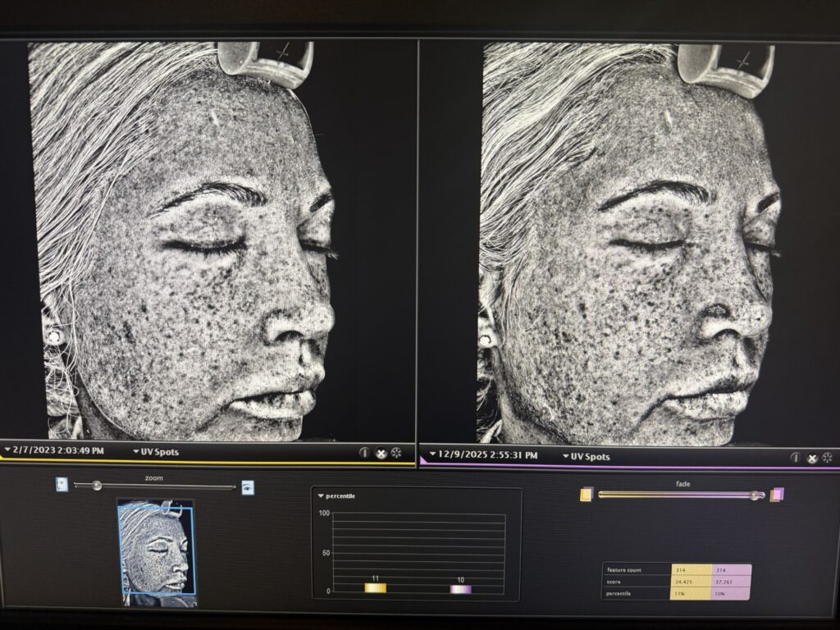Click the zoom slider handle
840x630 pixels.
coord(97,486)
